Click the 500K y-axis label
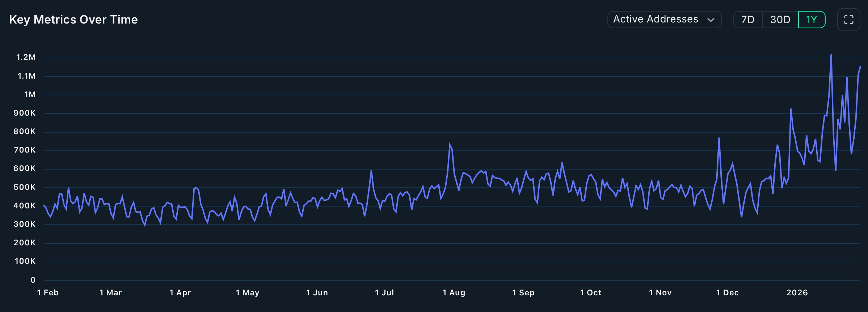Viewport: 868px width, 312px height. [25, 187]
